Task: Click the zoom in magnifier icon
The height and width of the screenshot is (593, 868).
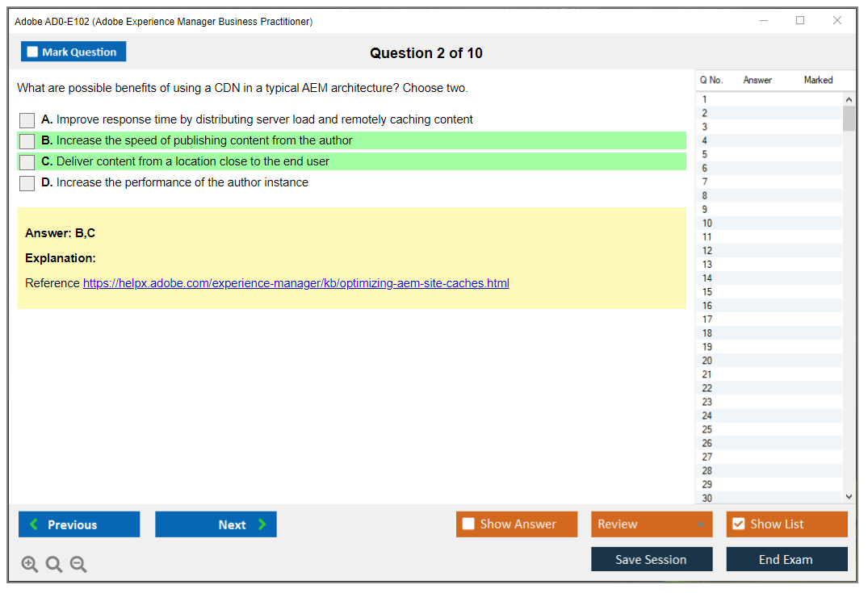Action: [30, 565]
